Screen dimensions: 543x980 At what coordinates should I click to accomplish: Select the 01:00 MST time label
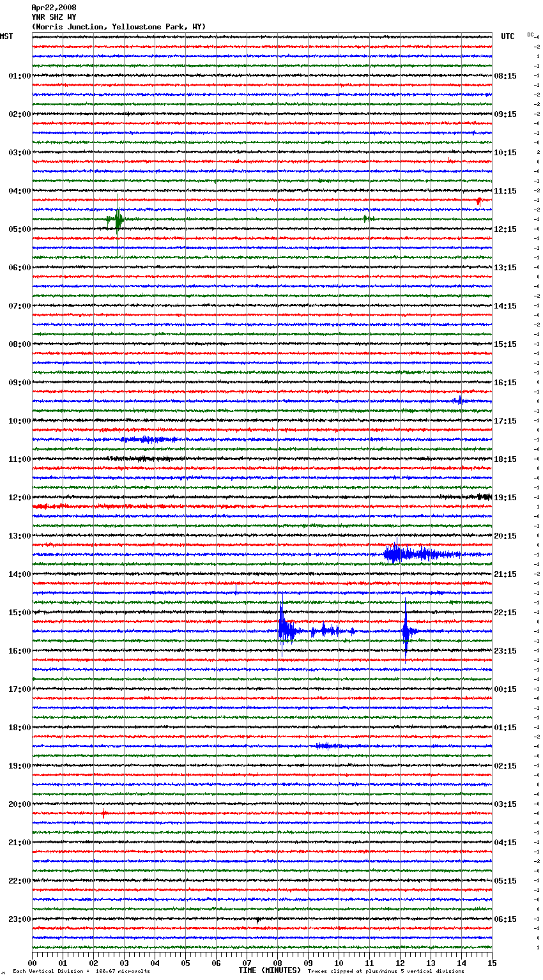(x=19, y=76)
